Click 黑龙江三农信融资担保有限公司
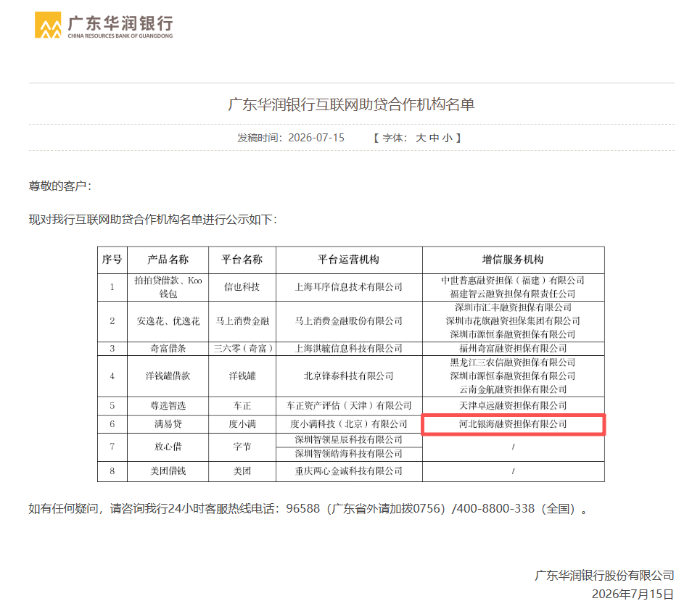 pos(513,362)
